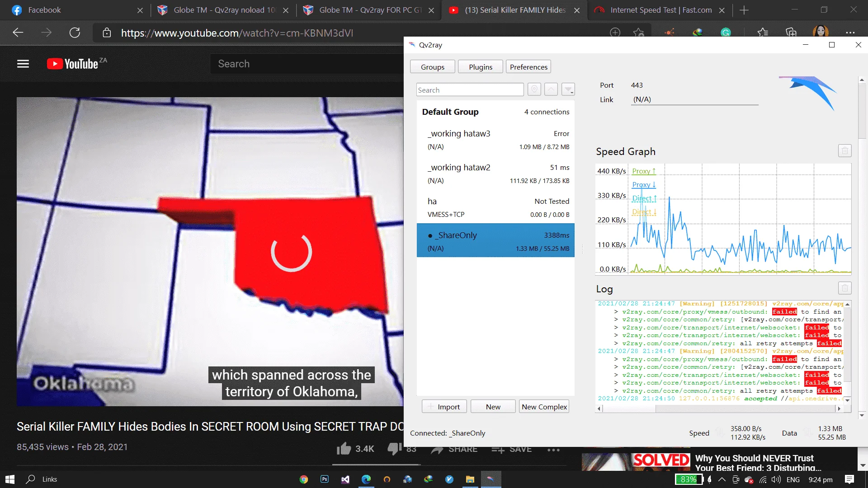868x488 pixels.
Task: Switch to Globe TM - Qv2ray FOR PC tab
Action: (368, 10)
